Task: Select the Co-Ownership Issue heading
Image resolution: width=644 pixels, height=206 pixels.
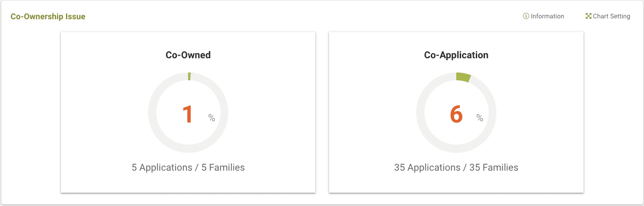Action: pyautogui.click(x=48, y=17)
